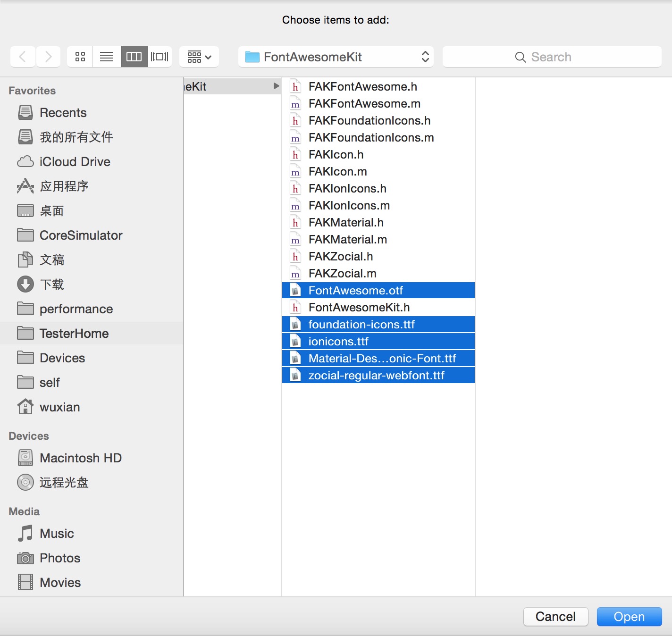The width and height of the screenshot is (672, 636).
Task: Select zocial-regular-webfont.ttf file
Action: pyautogui.click(x=378, y=376)
